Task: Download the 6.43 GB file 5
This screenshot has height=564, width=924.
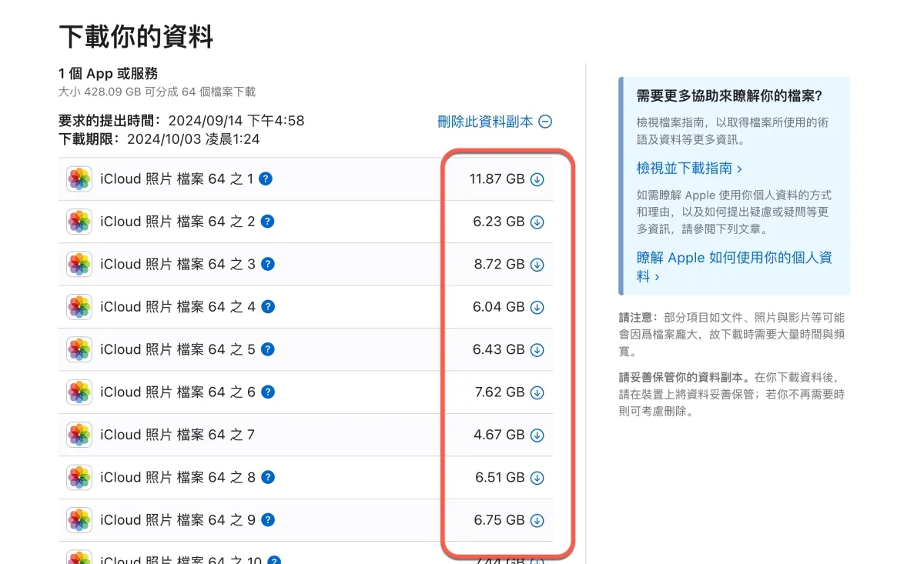Action: pos(537,350)
